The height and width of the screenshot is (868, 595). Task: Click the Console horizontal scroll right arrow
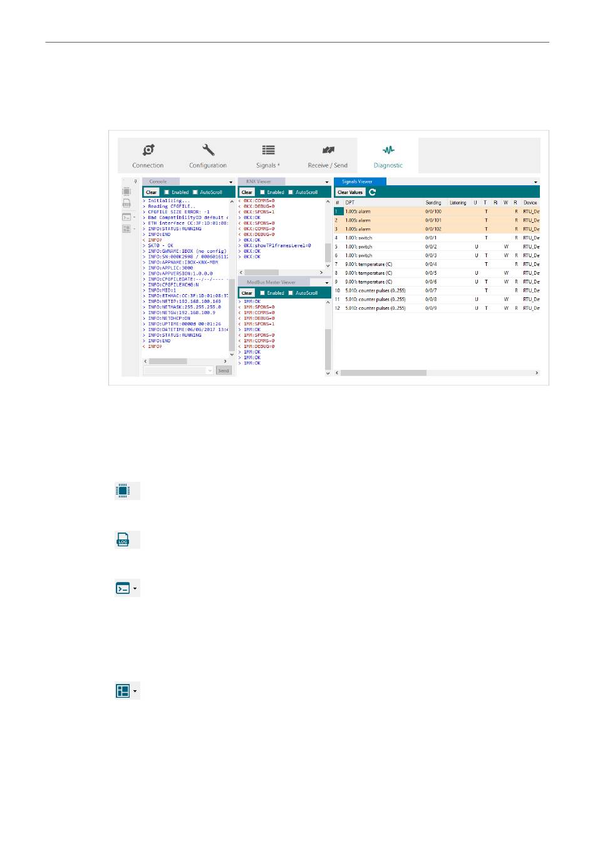click(225, 361)
